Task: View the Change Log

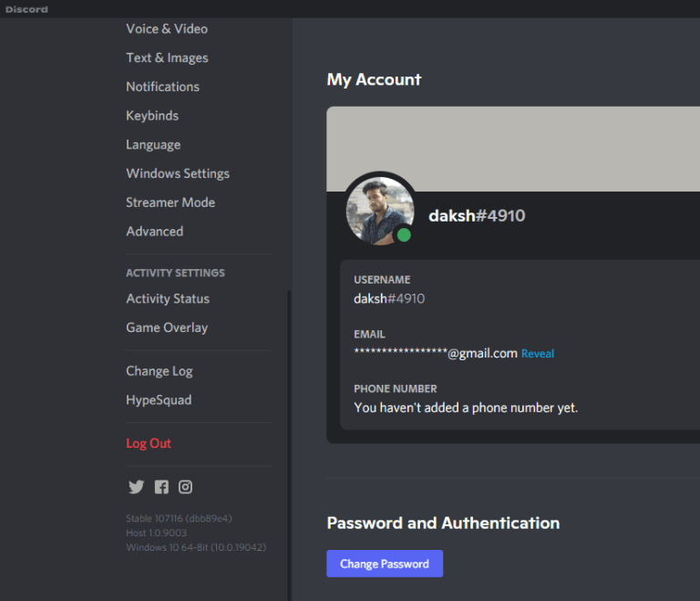Action: pyautogui.click(x=160, y=371)
